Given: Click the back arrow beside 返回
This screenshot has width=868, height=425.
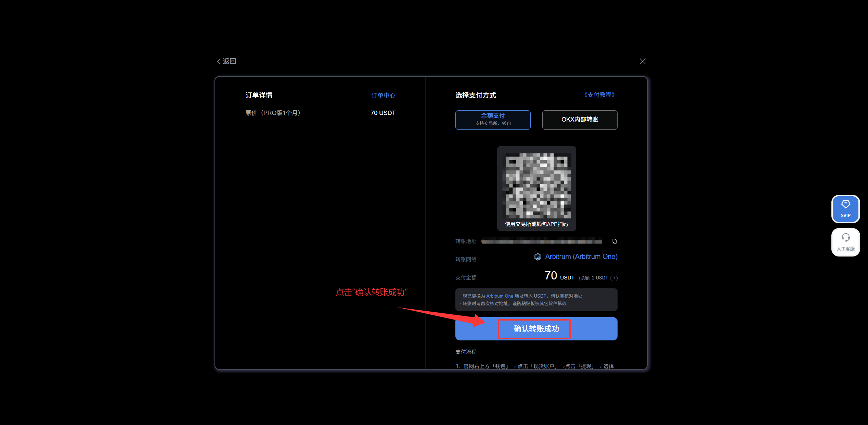Looking at the screenshot, I should click(x=219, y=61).
